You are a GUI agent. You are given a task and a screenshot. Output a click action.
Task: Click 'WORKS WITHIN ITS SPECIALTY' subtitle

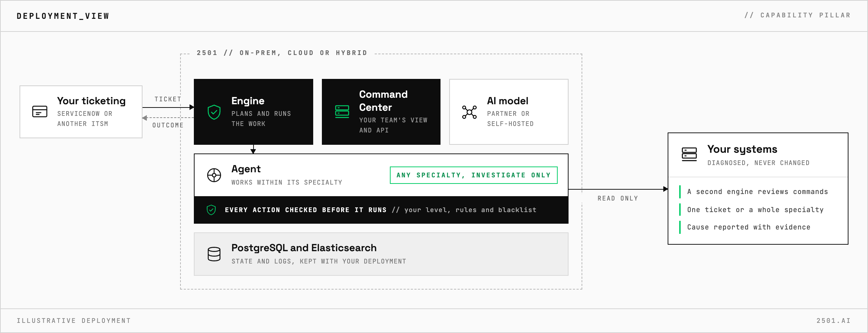pos(287,182)
